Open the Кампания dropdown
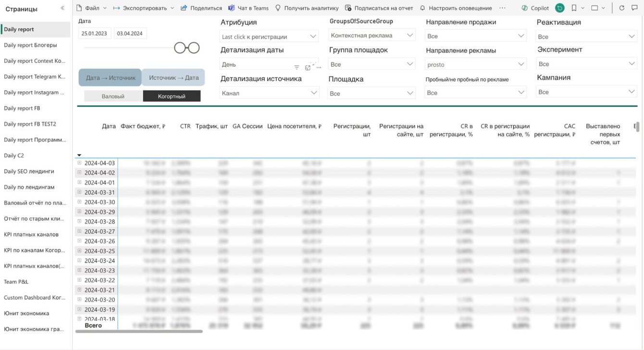The width and height of the screenshot is (644, 350). pos(587,92)
